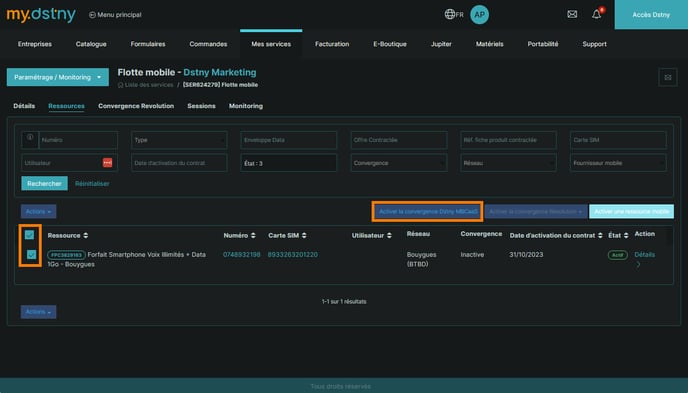Open the E-Boutique menu
The height and width of the screenshot is (393, 688).
click(x=390, y=44)
